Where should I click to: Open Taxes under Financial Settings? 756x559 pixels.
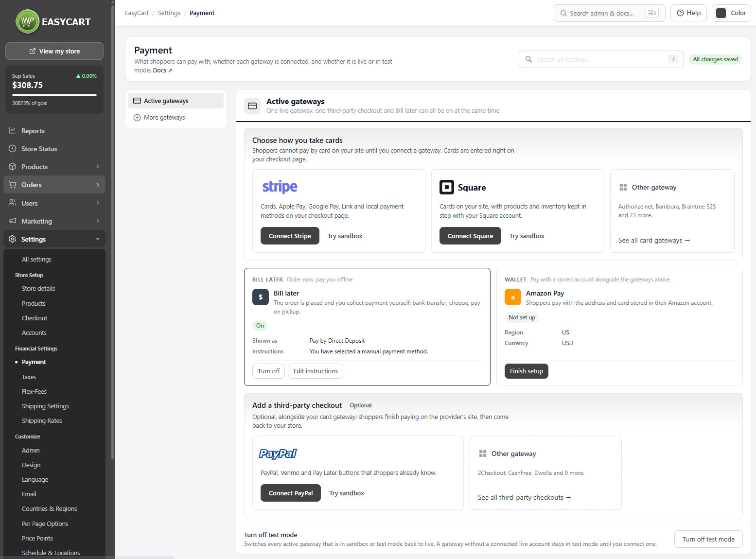(29, 377)
